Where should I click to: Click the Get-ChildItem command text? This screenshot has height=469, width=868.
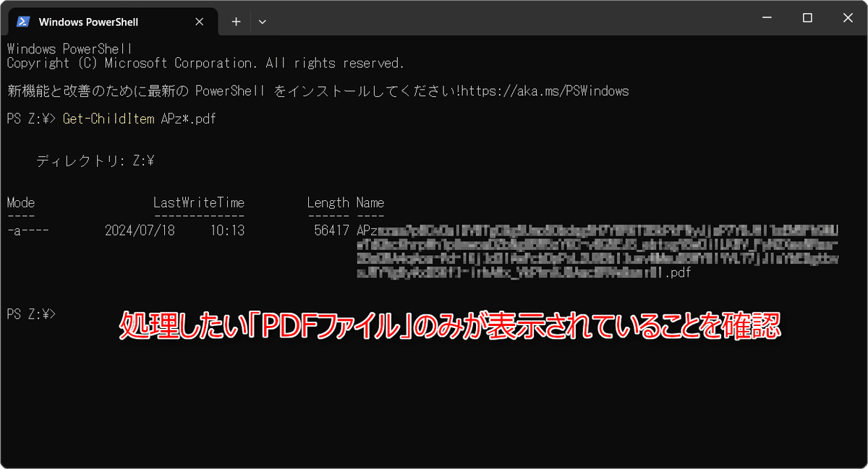pyautogui.click(x=109, y=119)
